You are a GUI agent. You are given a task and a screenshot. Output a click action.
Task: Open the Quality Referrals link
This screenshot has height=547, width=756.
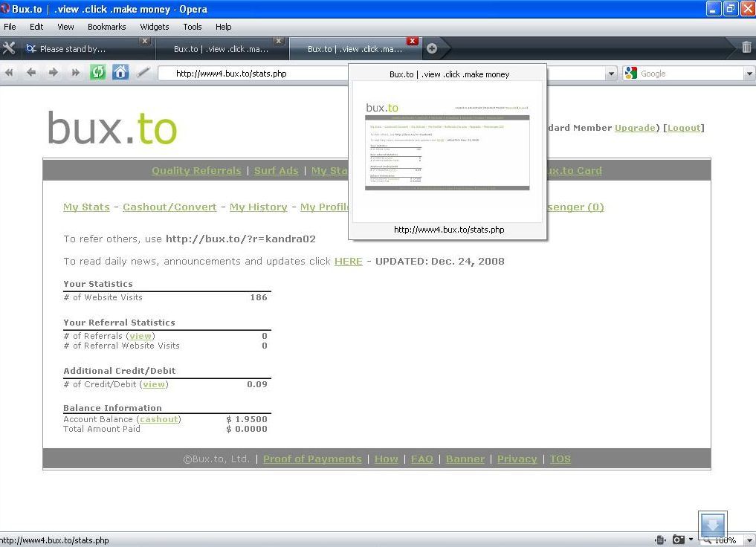coord(196,171)
